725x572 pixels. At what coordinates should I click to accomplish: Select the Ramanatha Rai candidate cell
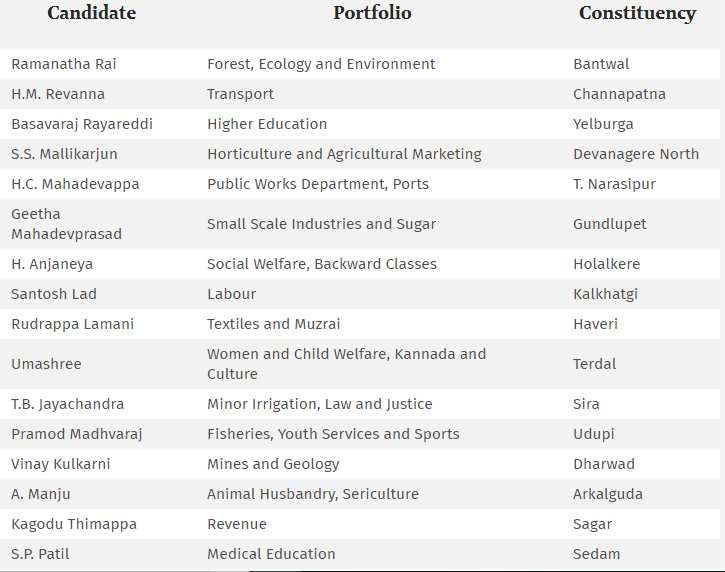(x=64, y=64)
